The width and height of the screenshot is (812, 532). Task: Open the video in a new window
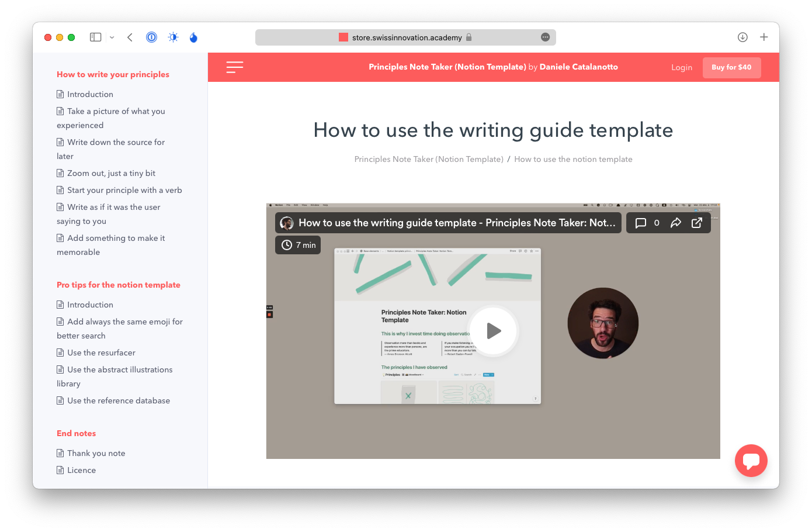pos(697,223)
